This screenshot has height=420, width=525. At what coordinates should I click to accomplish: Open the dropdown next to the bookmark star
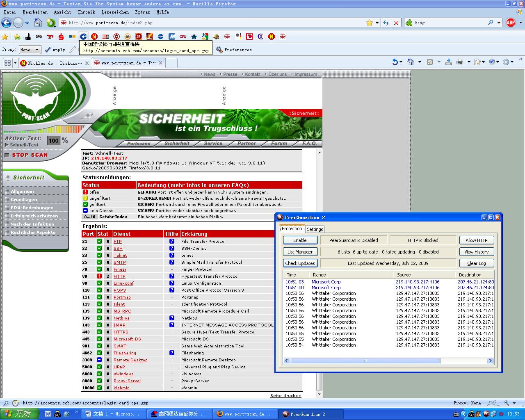[x=377, y=23]
